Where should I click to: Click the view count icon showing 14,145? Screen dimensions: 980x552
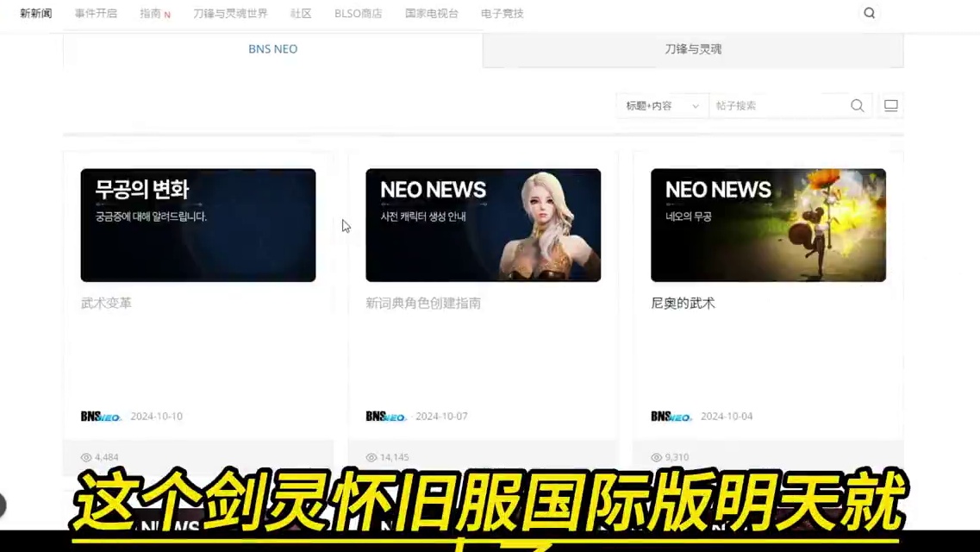pos(371,457)
